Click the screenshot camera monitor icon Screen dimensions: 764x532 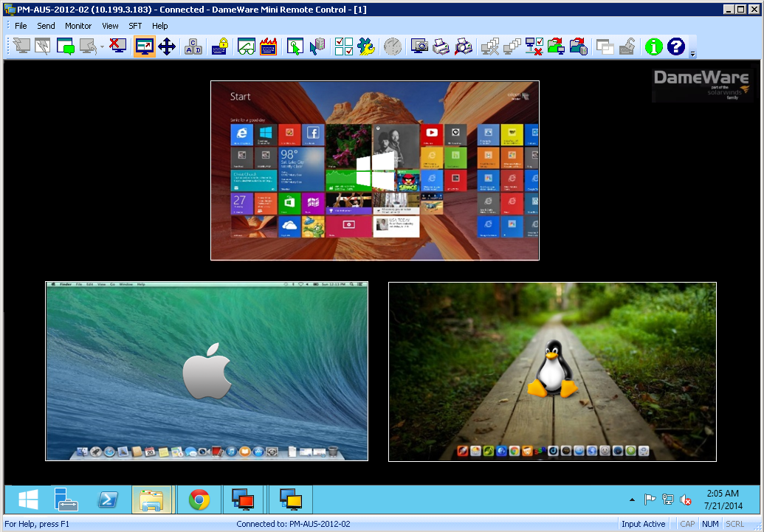pyautogui.click(x=419, y=46)
